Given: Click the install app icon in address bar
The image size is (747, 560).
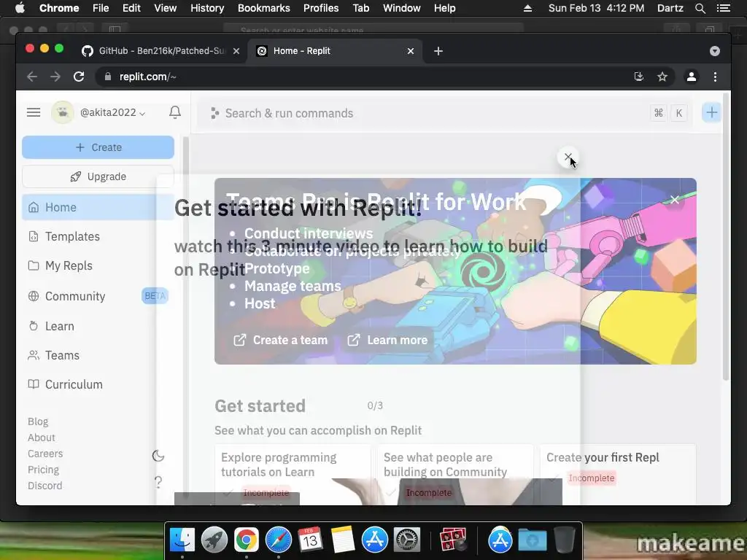Looking at the screenshot, I should 639,77.
